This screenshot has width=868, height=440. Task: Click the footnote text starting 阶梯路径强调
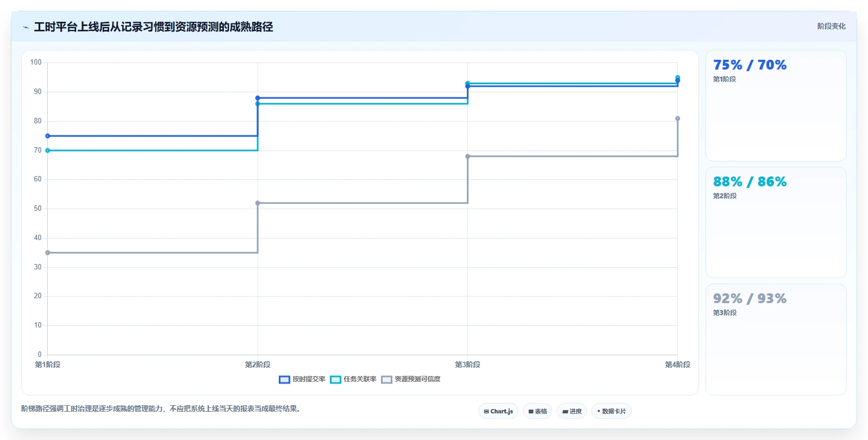[x=161, y=408]
